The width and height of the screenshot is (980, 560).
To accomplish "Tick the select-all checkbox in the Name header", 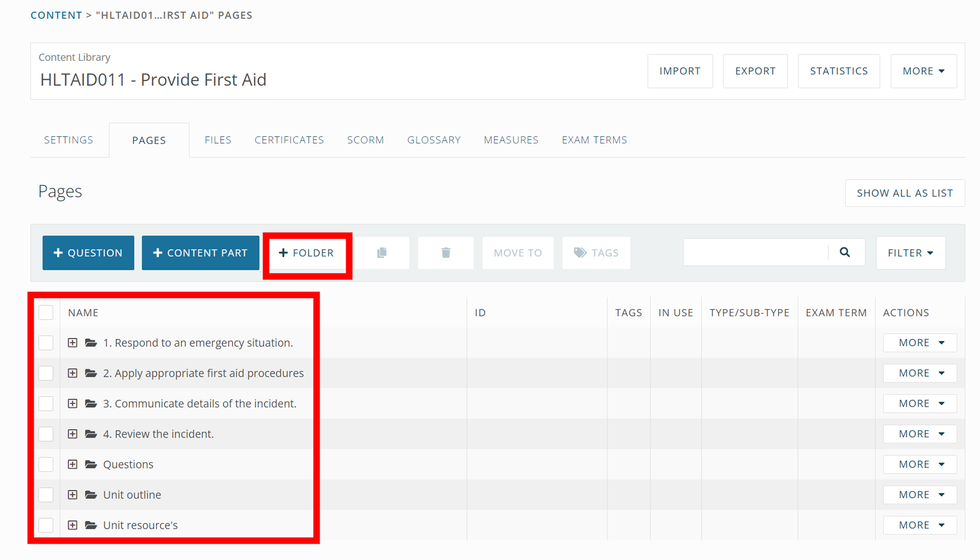I will [x=46, y=313].
